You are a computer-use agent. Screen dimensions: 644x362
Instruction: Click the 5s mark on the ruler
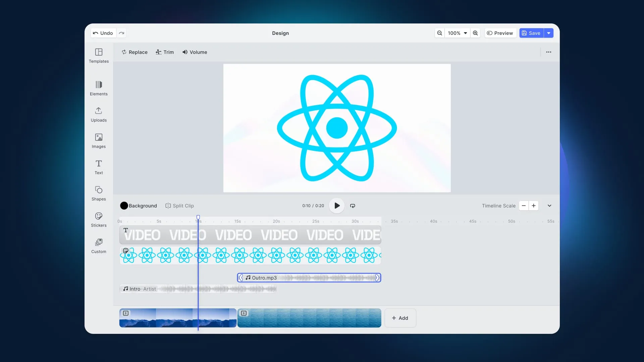pyautogui.click(x=159, y=221)
